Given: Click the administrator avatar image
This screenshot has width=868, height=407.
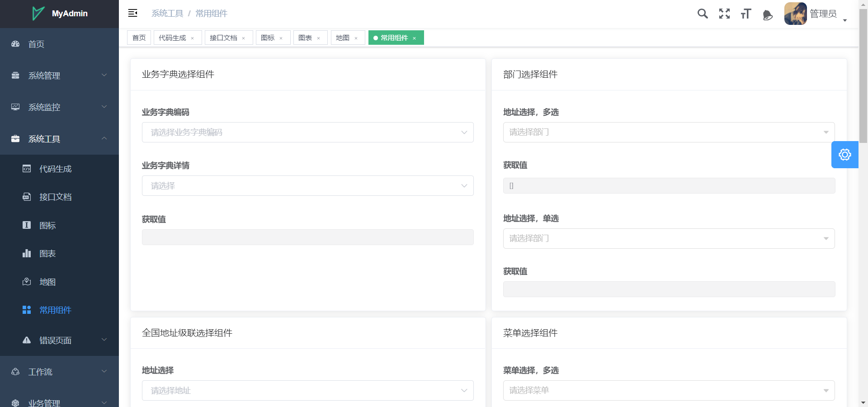Looking at the screenshot, I should click(796, 14).
